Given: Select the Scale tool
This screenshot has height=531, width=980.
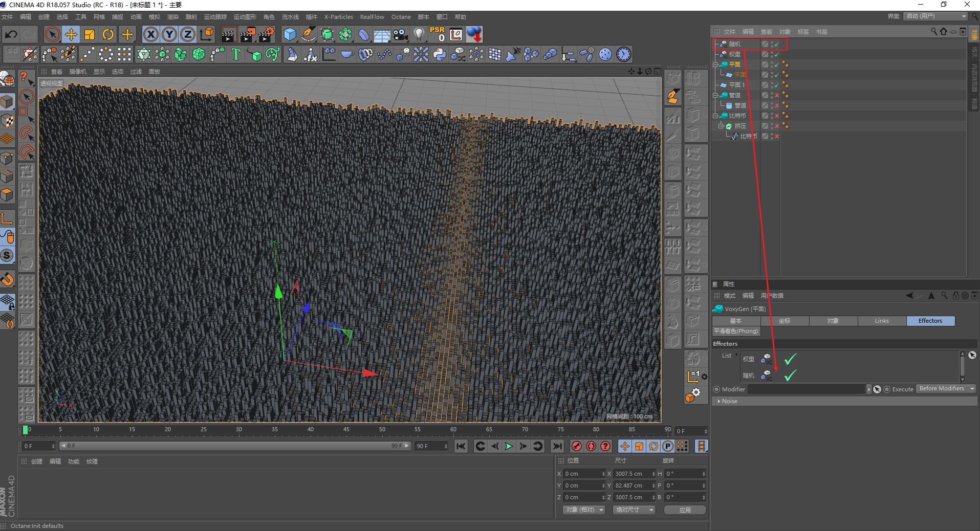Looking at the screenshot, I should tap(90, 35).
